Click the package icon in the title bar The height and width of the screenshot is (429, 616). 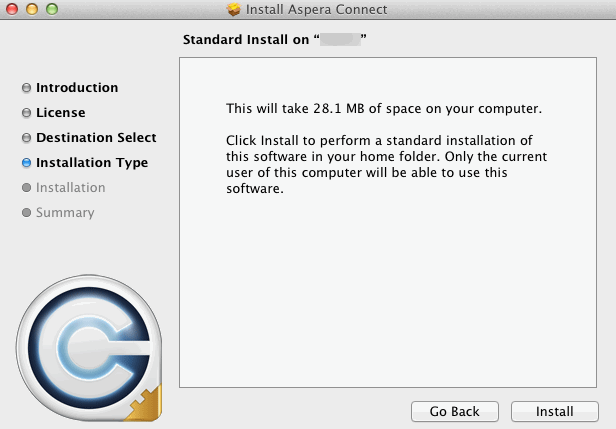click(234, 10)
